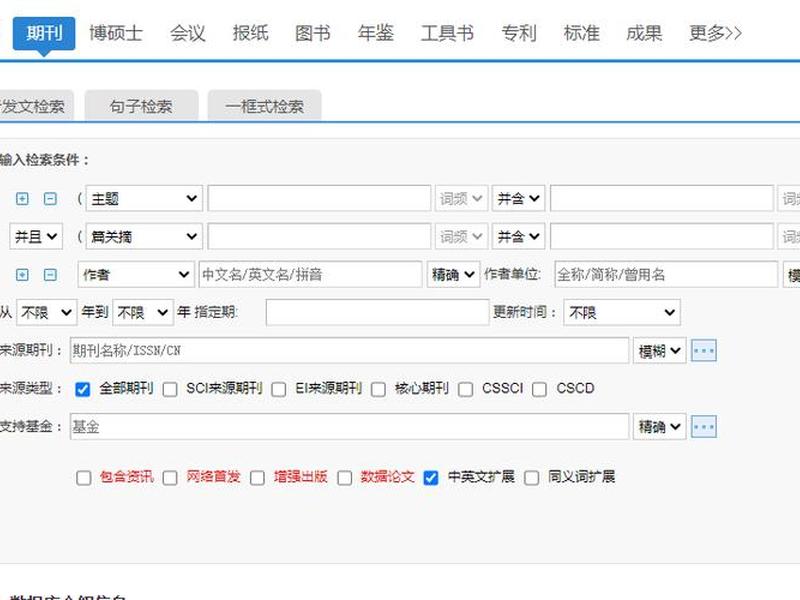Check the SCI来源期刊 checkbox
Viewport: 800px width, 600px height.
pyautogui.click(x=170, y=390)
